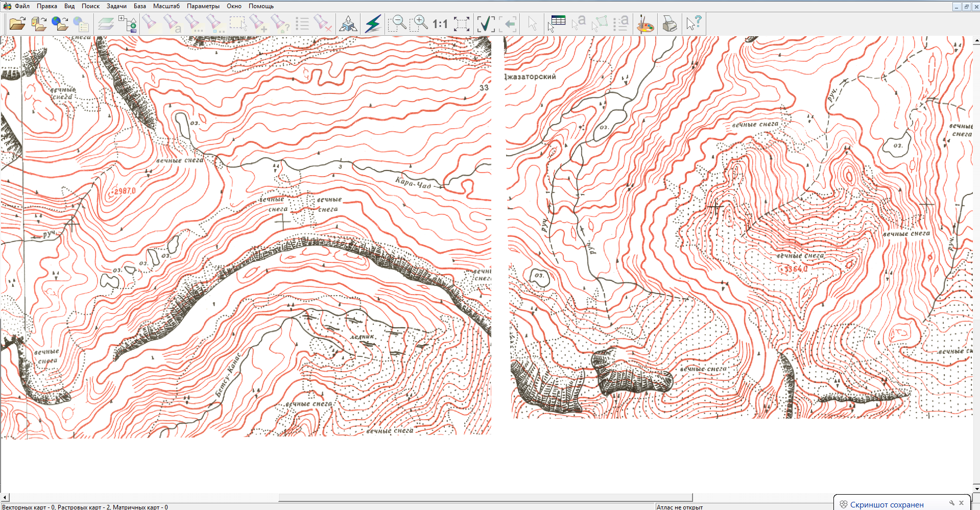Screen dimensions: 980x510
Task: Click the map layers stack icon
Action: coord(106,24)
